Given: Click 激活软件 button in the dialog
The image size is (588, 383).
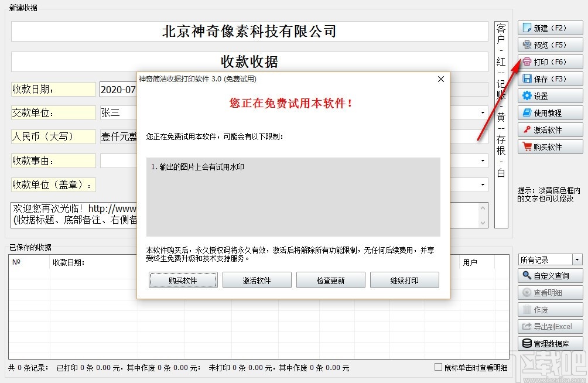Looking at the screenshot, I should point(257,280).
